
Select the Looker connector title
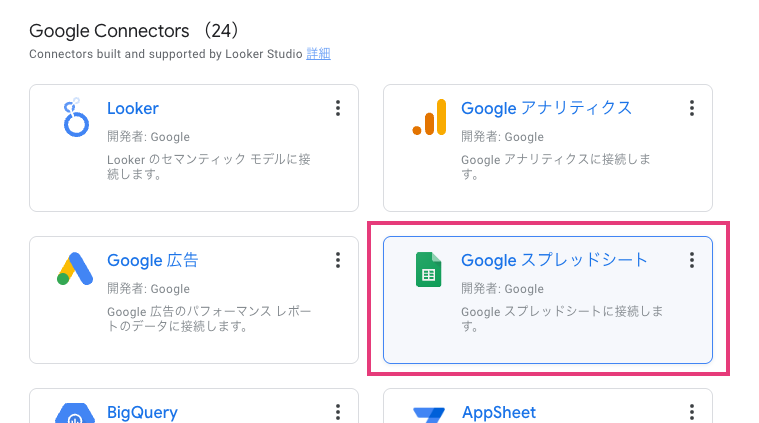point(133,108)
